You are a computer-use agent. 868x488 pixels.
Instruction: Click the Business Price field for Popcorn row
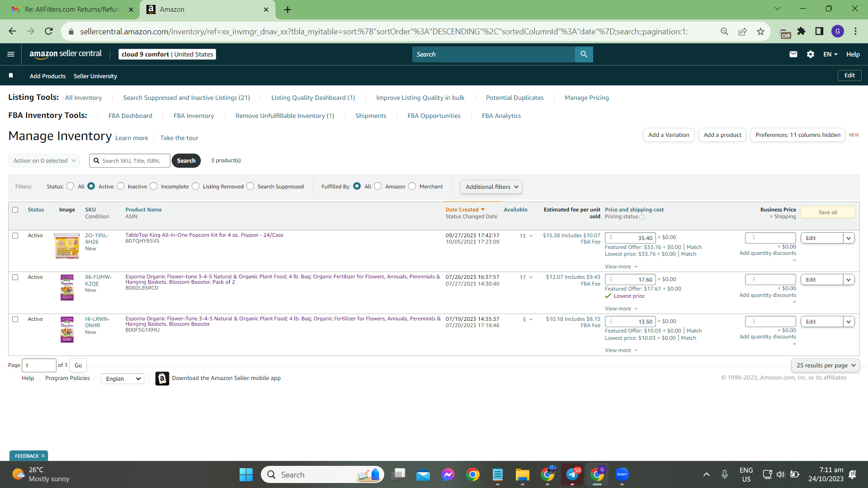click(770, 238)
